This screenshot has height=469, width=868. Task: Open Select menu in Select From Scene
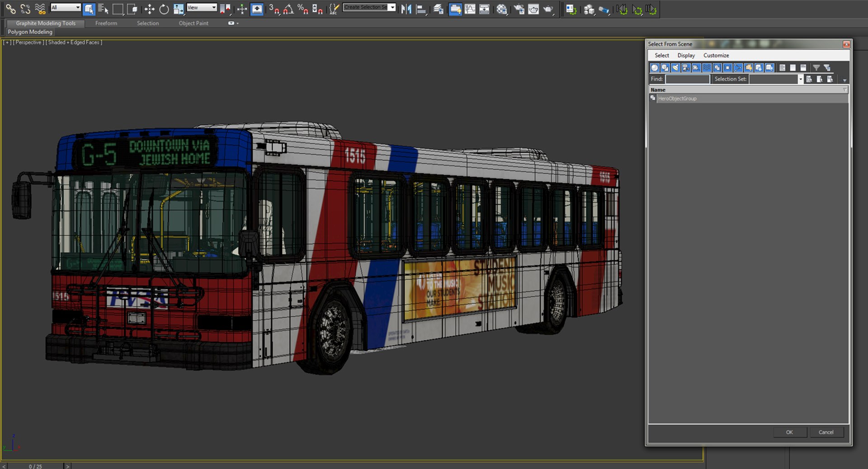point(662,55)
